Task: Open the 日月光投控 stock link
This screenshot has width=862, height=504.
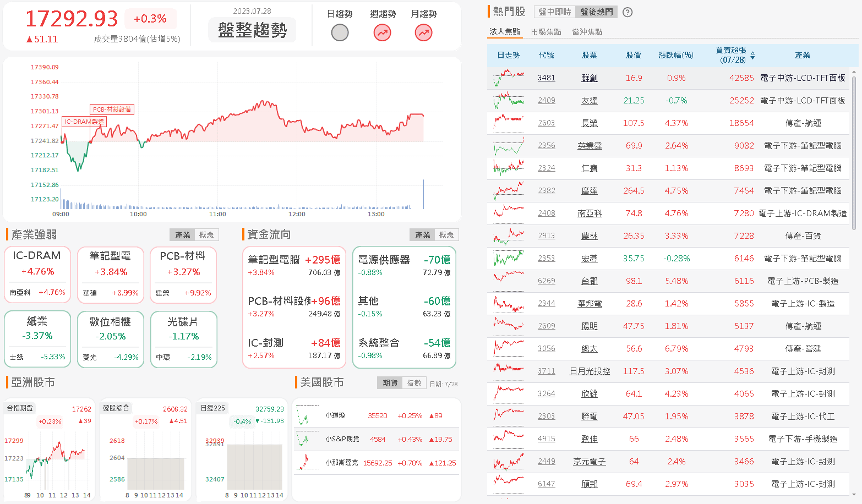Action: (x=590, y=371)
